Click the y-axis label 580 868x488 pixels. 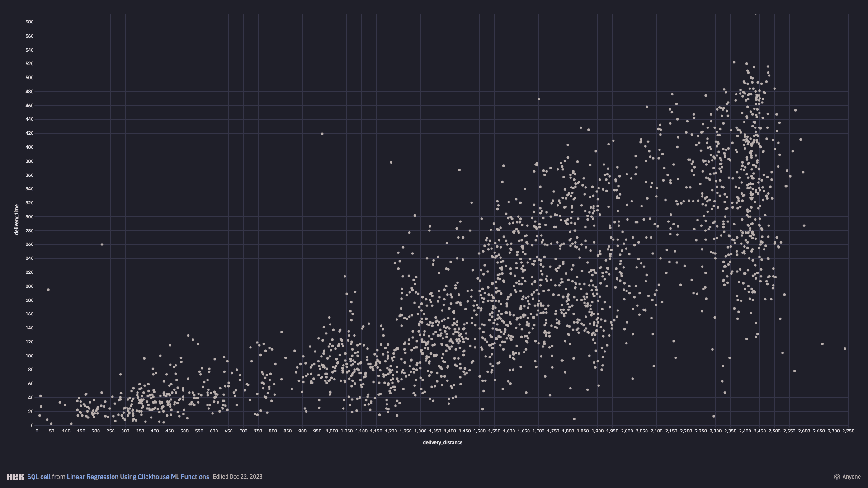(29, 22)
